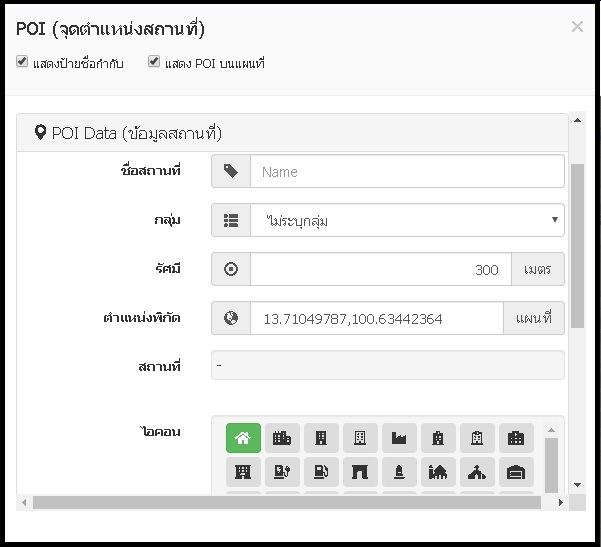Pick the gas pump station icon
This screenshot has width=601, height=547.
[321, 471]
